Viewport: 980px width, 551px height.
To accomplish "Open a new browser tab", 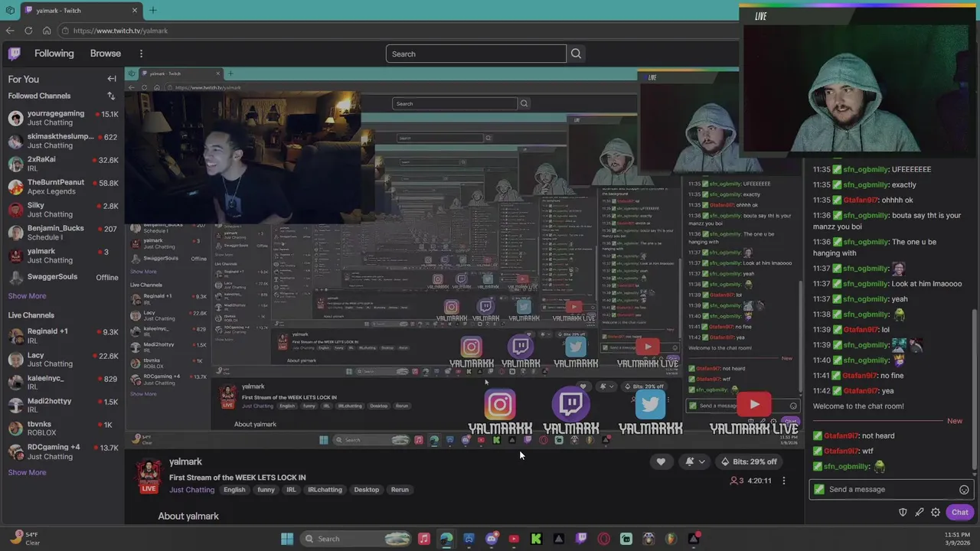I will (x=153, y=10).
